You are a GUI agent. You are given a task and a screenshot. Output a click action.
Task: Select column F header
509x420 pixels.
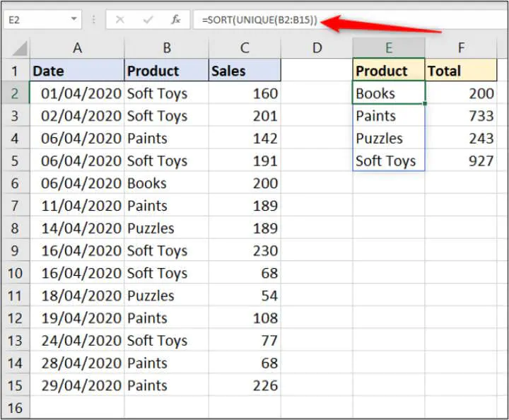click(461, 48)
